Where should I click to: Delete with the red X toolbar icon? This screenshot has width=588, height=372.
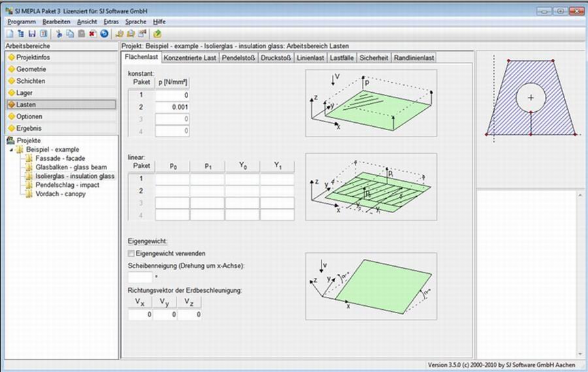[x=93, y=34]
